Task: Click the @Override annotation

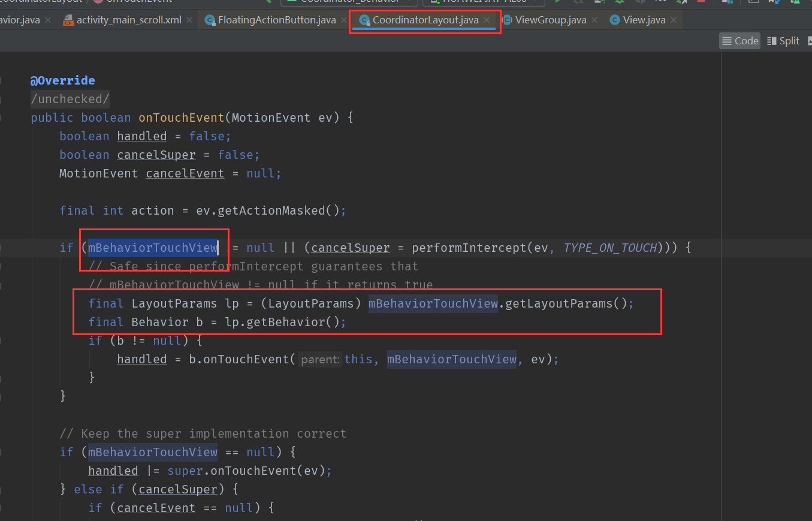Action: coord(63,80)
